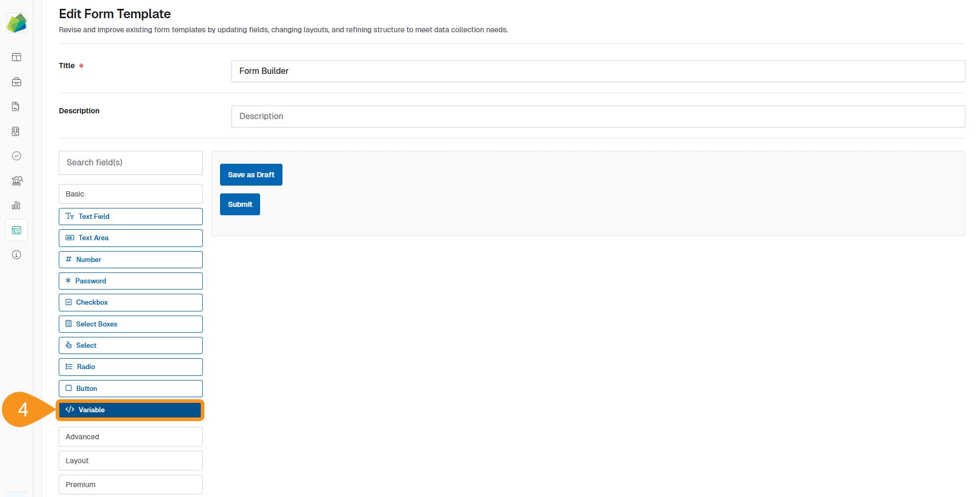Open the bank search icon in sidebar

coord(17,180)
